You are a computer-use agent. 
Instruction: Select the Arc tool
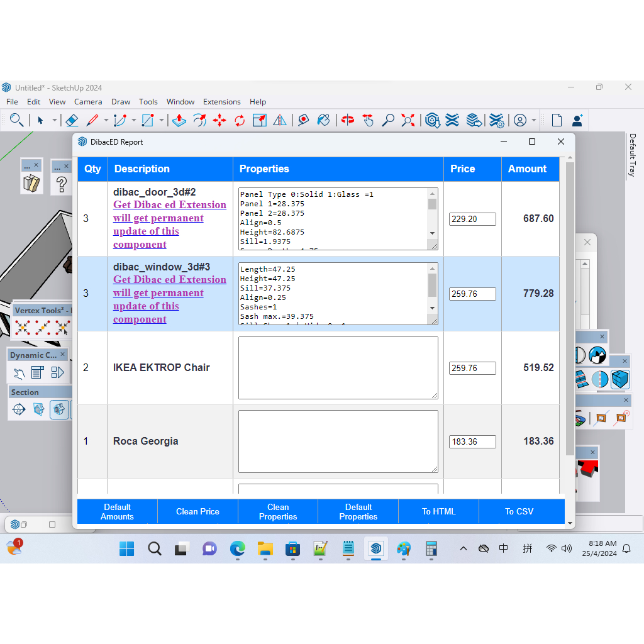tap(119, 120)
